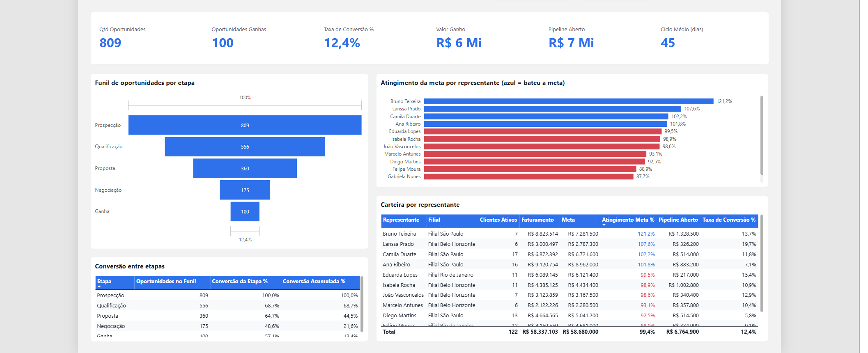Select Bruno Teixeira's blue bar in the meta chart
Screen dimensions: 868x353
[x=569, y=101]
